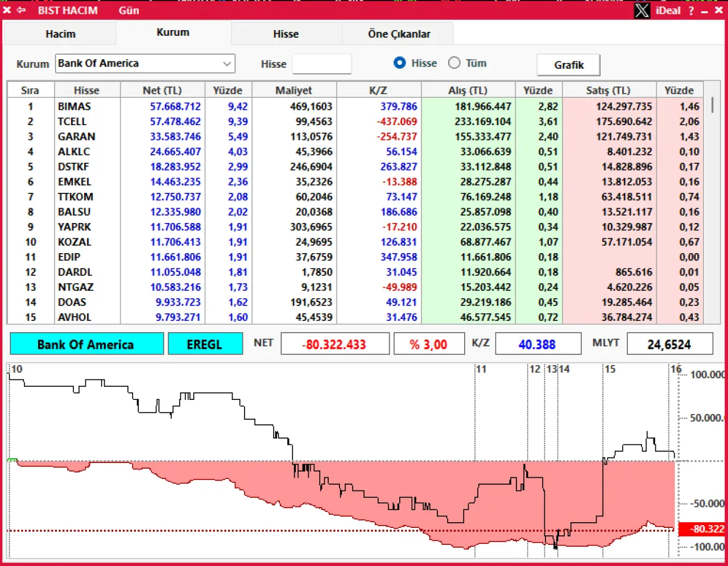The image size is (728, 566).
Task: Select the KOZAL row
Action: pyautogui.click(x=355, y=242)
